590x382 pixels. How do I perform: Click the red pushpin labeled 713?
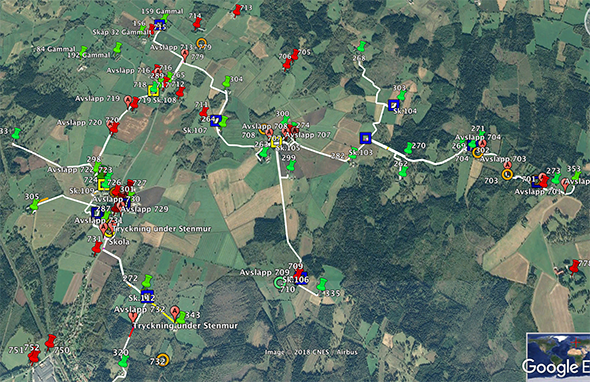(x=237, y=11)
